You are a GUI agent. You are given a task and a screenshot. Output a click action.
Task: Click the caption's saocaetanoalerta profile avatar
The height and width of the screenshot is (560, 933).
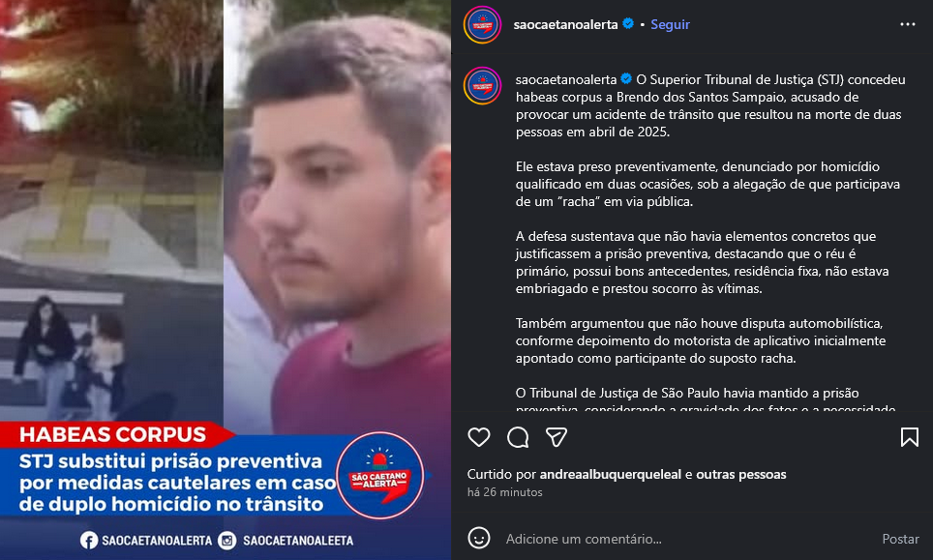click(x=483, y=86)
